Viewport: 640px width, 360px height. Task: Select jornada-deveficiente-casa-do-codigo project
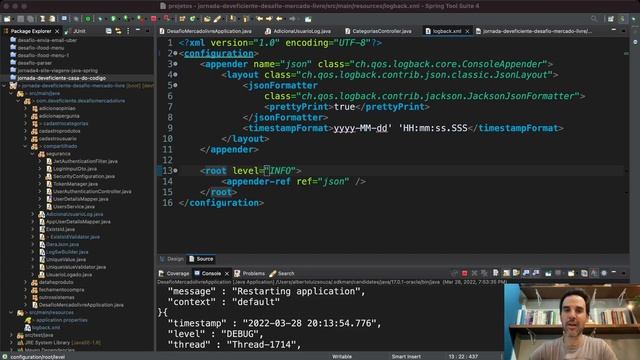[62, 78]
